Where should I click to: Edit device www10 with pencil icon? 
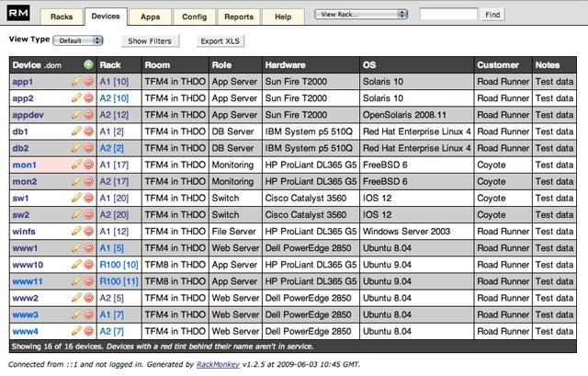[x=76, y=265]
